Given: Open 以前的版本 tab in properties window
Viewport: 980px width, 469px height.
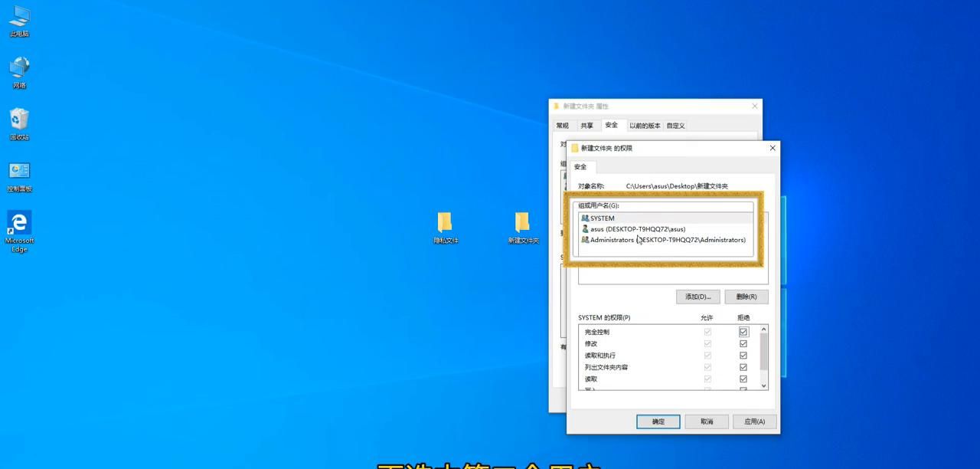Looking at the screenshot, I should tap(645, 126).
